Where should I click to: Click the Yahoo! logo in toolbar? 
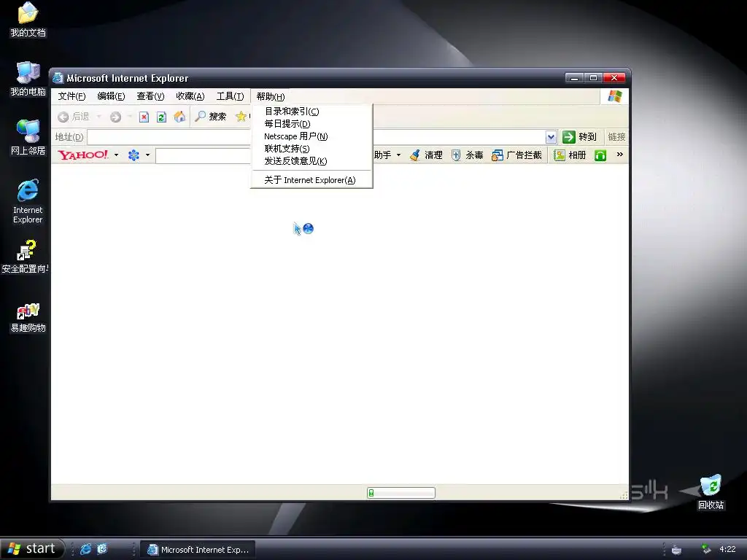[x=83, y=155]
